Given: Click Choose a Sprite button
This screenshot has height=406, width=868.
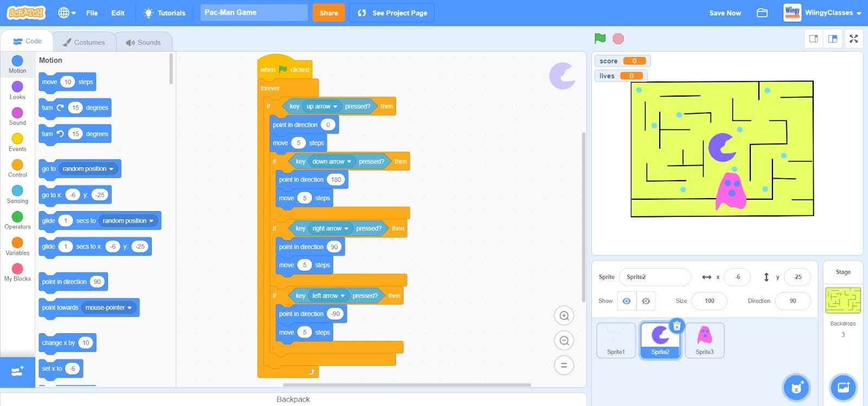Looking at the screenshot, I should pyautogui.click(x=796, y=388).
